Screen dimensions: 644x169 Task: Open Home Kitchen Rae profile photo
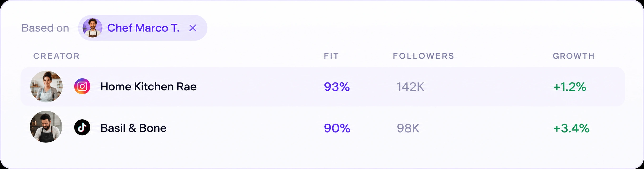pyautogui.click(x=46, y=86)
